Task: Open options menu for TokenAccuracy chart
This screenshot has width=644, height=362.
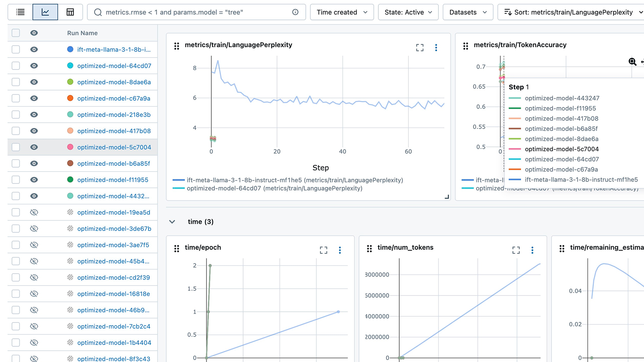Action: [x=640, y=47]
